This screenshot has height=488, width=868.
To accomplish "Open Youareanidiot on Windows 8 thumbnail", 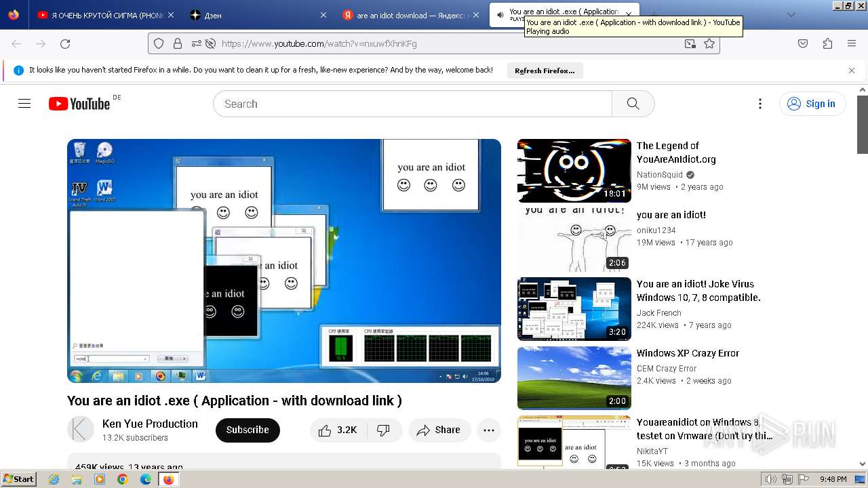I will (x=574, y=441).
